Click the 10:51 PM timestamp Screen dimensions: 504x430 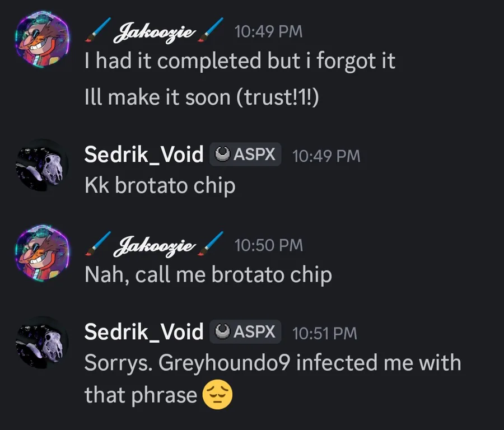[324, 333]
